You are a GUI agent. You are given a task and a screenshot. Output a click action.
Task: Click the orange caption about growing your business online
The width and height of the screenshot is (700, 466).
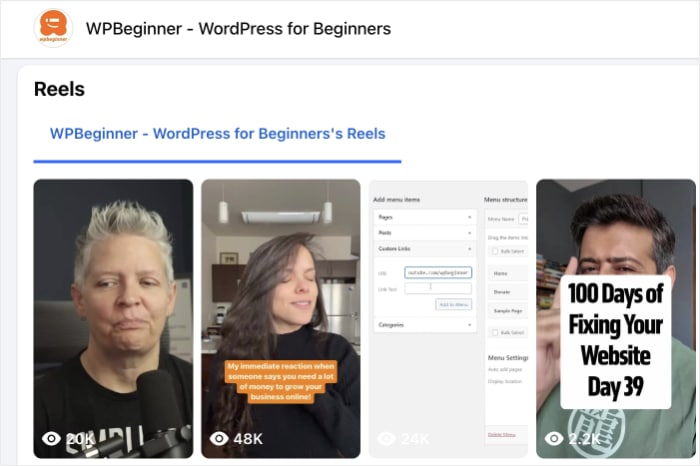[281, 381]
